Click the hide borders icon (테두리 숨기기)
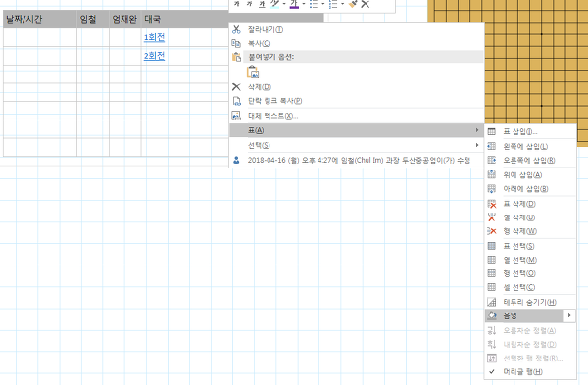 pyautogui.click(x=491, y=302)
